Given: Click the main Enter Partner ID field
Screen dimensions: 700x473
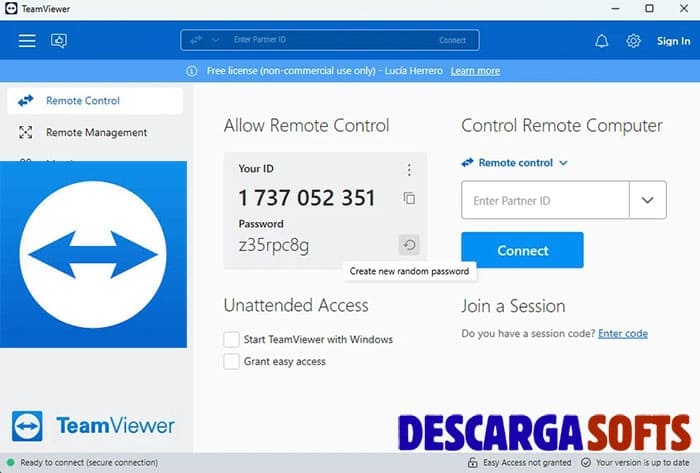Looking at the screenshot, I should (545, 200).
